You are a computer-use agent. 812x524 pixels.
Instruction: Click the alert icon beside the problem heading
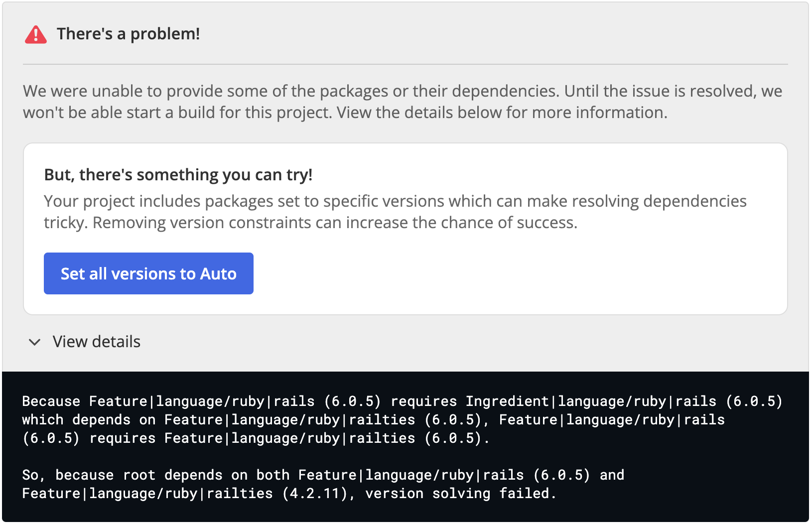(35, 34)
